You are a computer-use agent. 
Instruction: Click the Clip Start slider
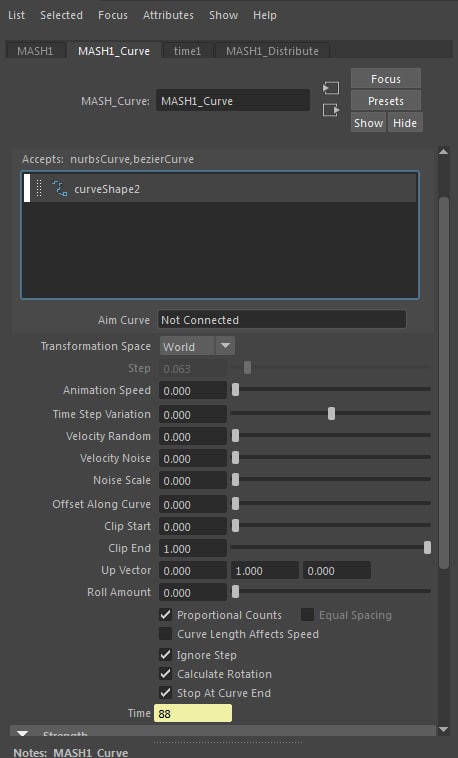tap(330, 525)
